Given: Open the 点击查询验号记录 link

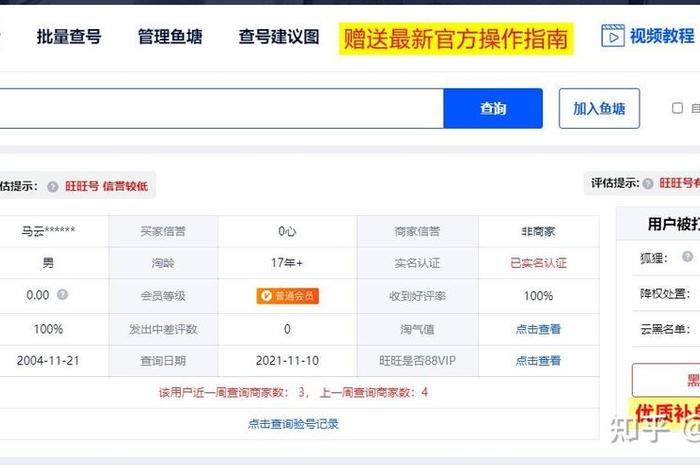Looking at the screenshot, I should click(x=293, y=424).
